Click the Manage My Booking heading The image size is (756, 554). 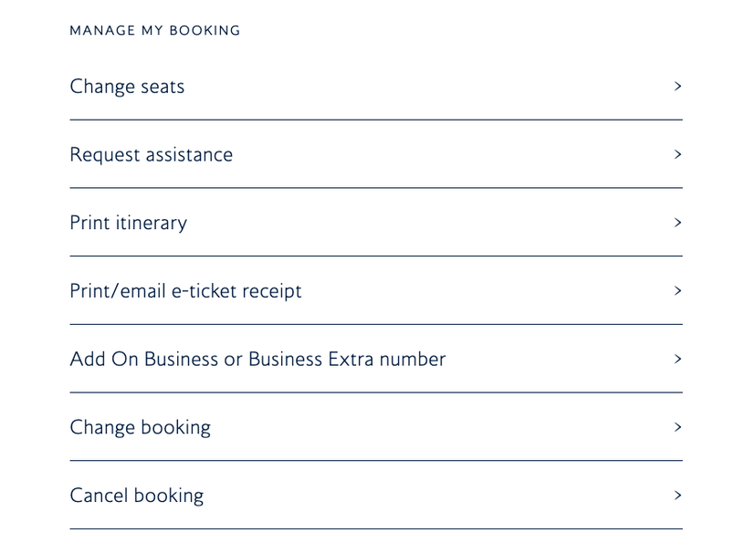click(x=154, y=30)
